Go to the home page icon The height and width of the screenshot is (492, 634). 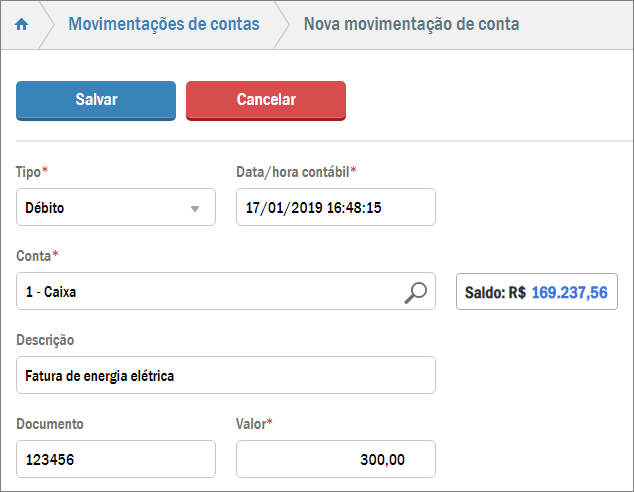point(21,24)
